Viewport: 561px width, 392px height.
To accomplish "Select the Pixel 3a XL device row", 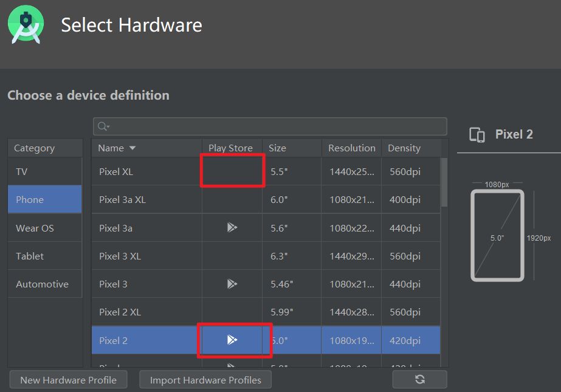I will point(266,199).
